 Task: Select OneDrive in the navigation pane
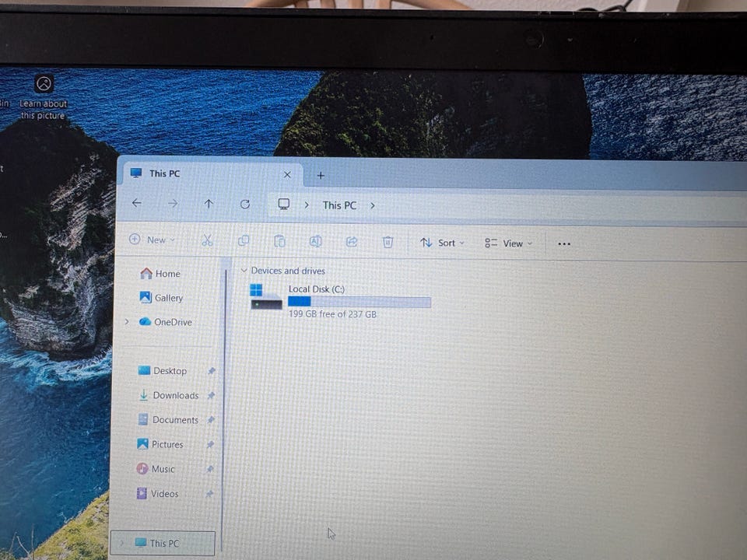point(165,322)
